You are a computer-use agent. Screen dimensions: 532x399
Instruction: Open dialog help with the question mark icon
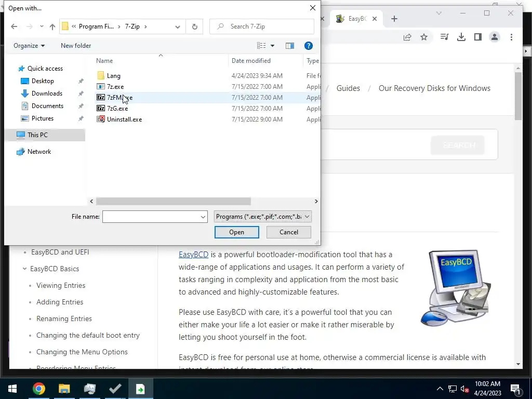click(x=309, y=46)
